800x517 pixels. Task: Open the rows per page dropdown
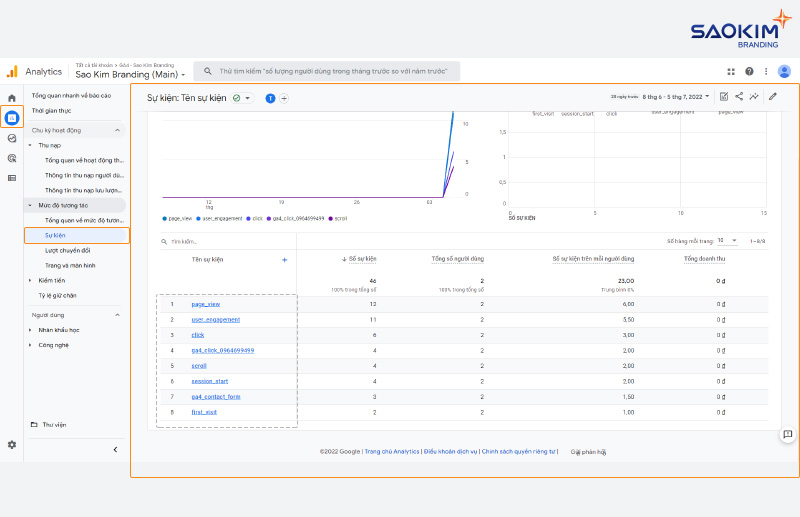point(727,240)
